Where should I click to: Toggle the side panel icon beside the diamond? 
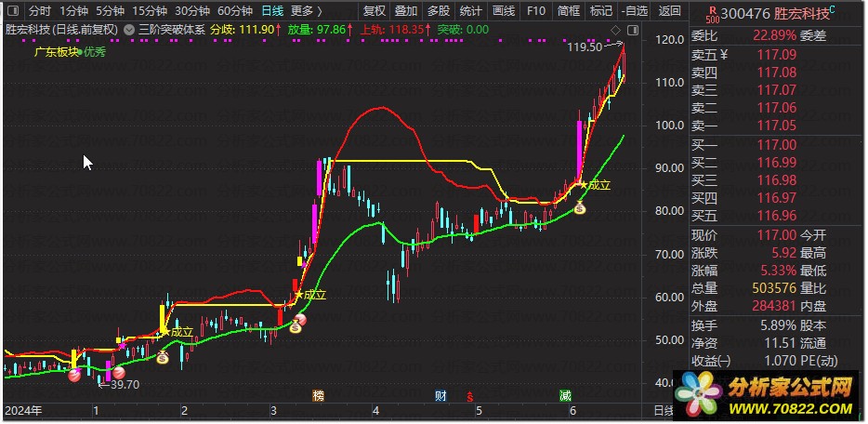point(633,30)
